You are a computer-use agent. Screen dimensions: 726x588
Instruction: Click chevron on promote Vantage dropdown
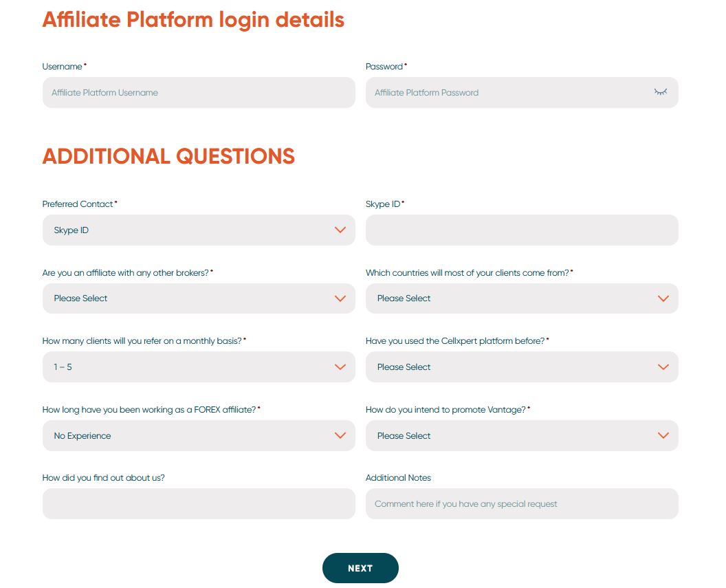663,436
